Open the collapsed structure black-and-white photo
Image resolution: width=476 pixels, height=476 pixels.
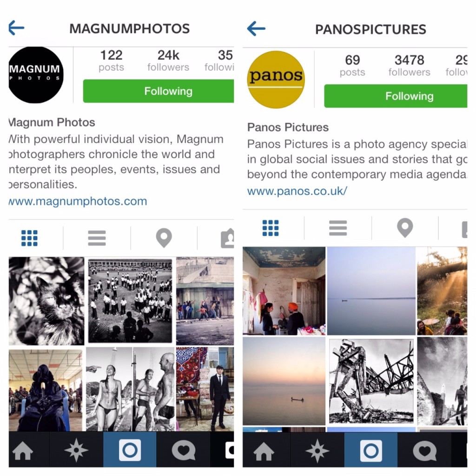(371, 381)
